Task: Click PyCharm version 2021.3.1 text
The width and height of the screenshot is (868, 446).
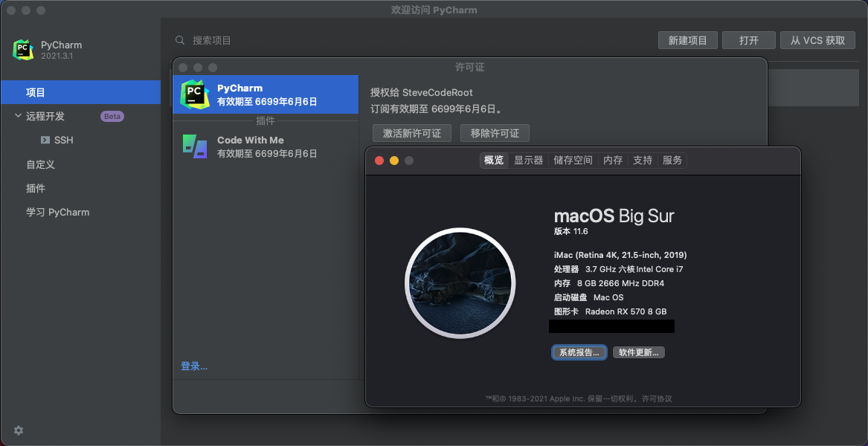Action: coord(57,56)
